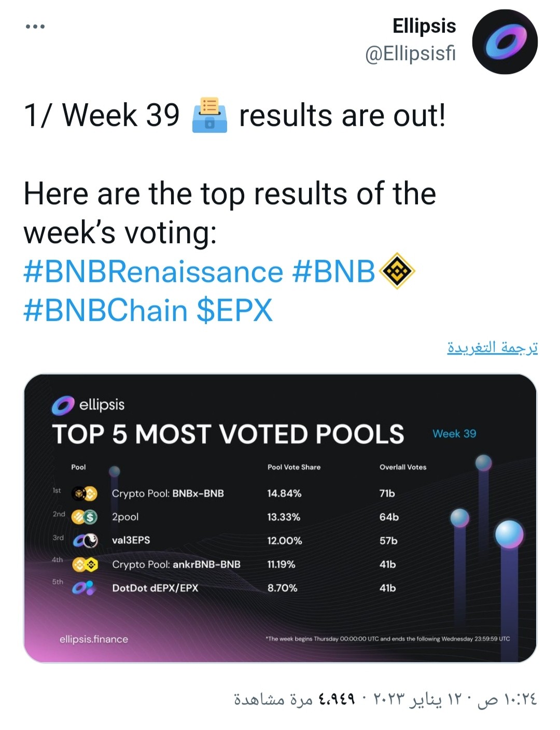Open the Ellipsis account name
Viewport: 560px width, 730px height.
(424, 26)
